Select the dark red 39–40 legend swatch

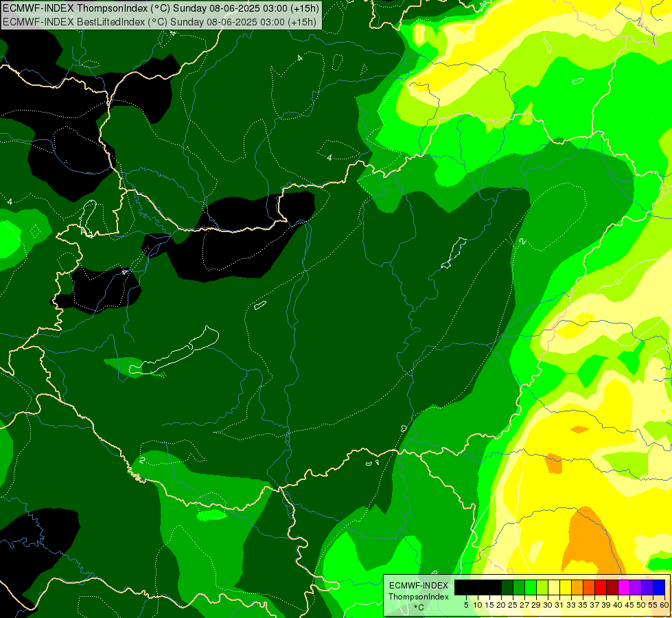click(612, 588)
